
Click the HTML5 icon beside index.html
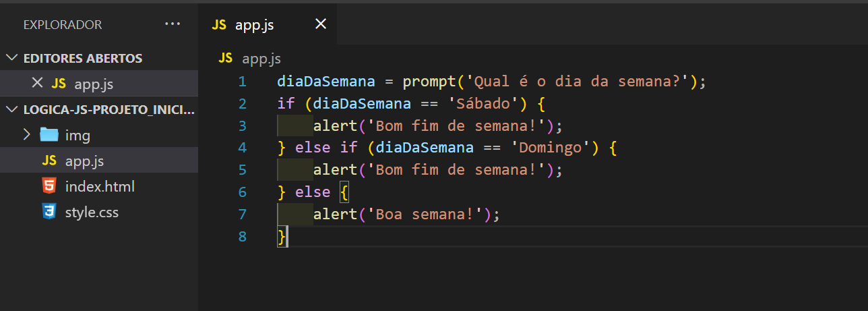(49, 186)
